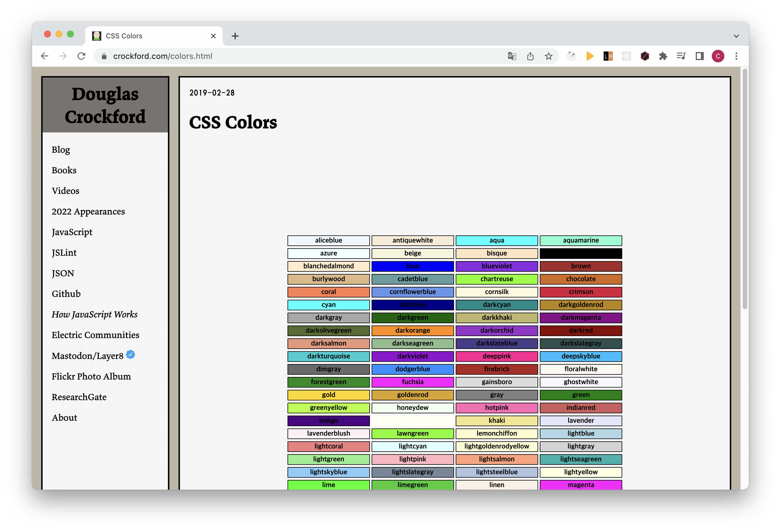Open the side panel icon
This screenshot has width=781, height=532.
click(x=699, y=56)
